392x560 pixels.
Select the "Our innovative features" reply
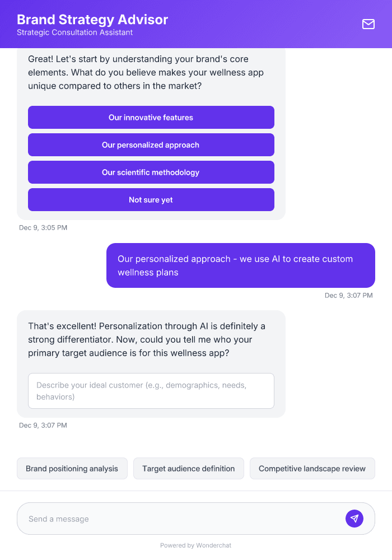pyautogui.click(x=151, y=117)
